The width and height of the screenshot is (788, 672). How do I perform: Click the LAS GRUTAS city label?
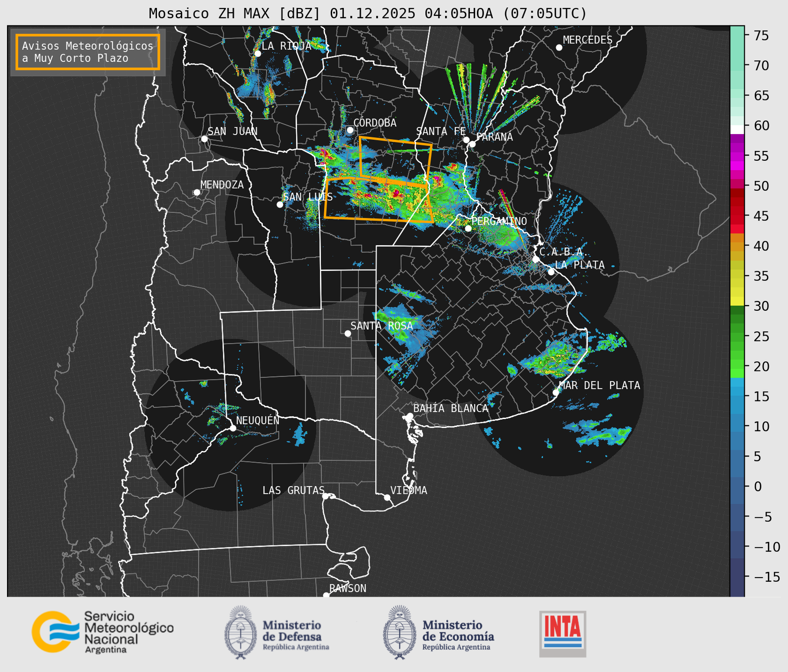293,491
